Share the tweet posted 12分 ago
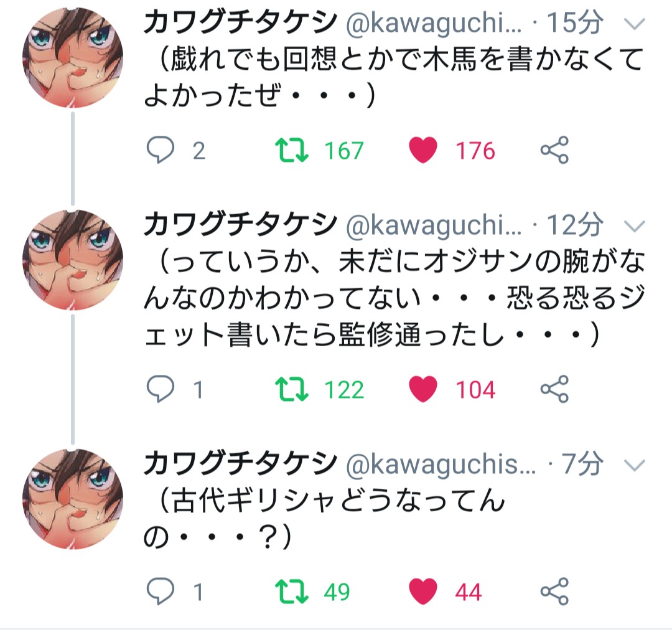Screen dimensions: 672x637 point(554,389)
